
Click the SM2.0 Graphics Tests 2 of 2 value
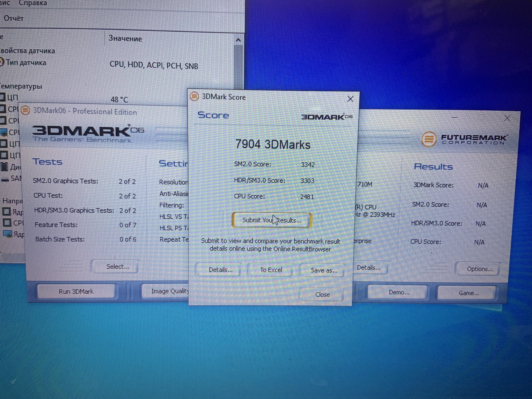[127, 182]
